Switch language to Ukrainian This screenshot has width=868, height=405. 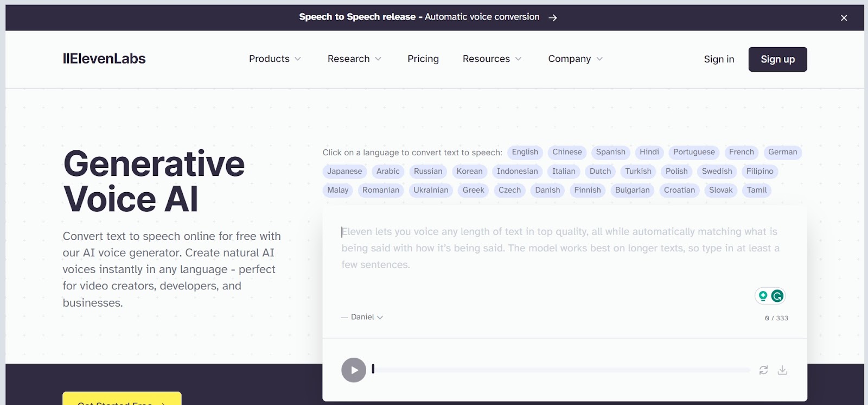coord(431,191)
